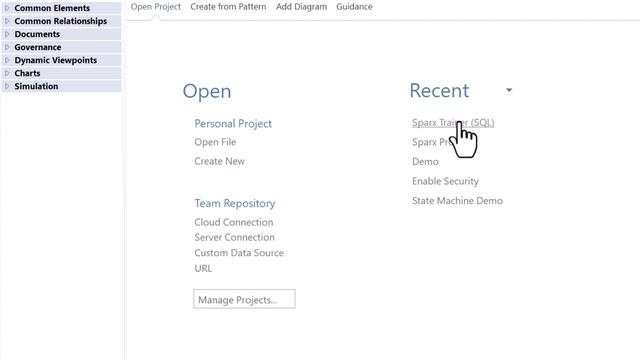The width and height of the screenshot is (640, 360).
Task: Select the Documents category label
Action: pyautogui.click(x=37, y=34)
